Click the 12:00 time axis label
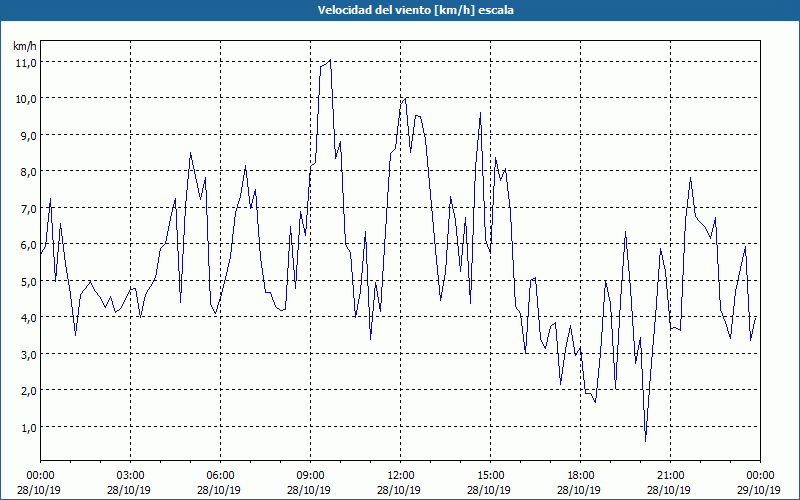 point(401,476)
